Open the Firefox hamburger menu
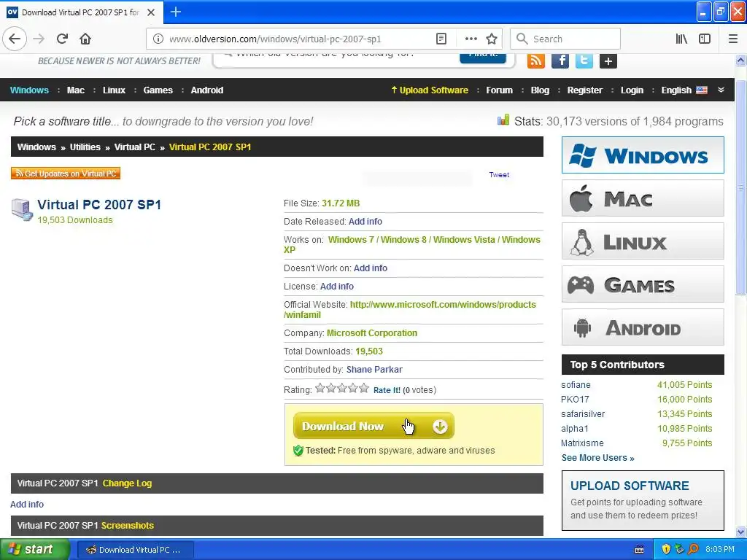This screenshot has width=747, height=560. tap(732, 39)
